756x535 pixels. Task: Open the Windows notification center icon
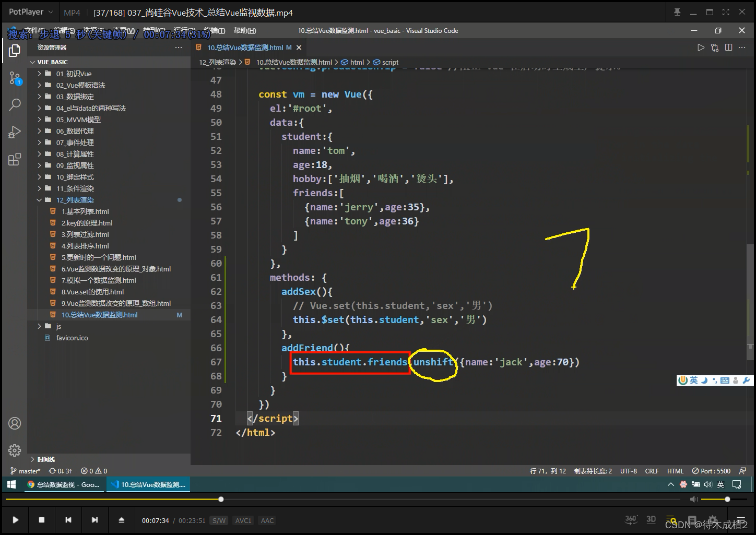pyautogui.click(x=737, y=485)
